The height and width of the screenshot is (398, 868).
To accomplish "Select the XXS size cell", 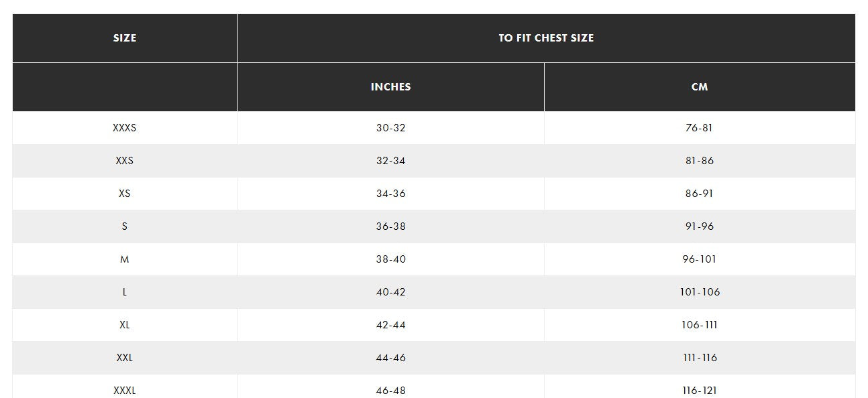I will 125,161.
